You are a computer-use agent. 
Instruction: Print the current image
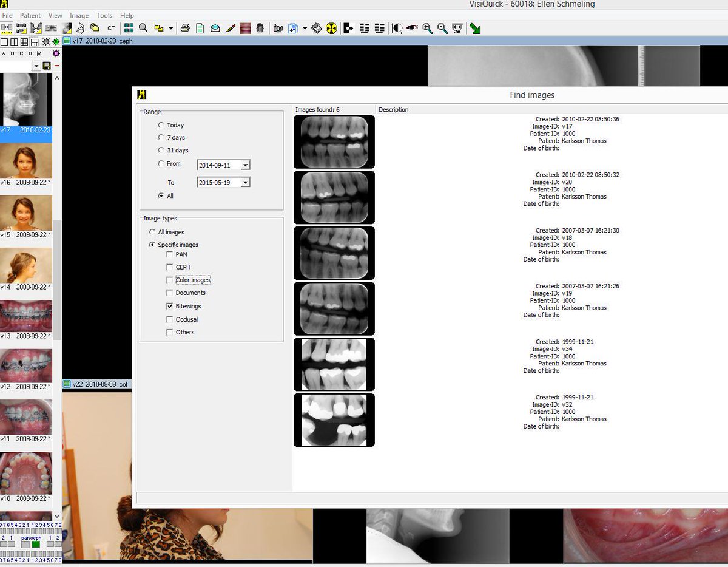tap(185, 28)
